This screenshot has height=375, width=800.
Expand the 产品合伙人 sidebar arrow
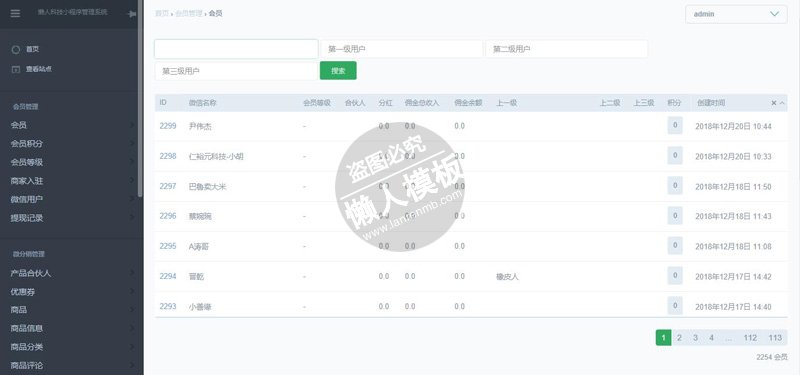[x=132, y=273]
